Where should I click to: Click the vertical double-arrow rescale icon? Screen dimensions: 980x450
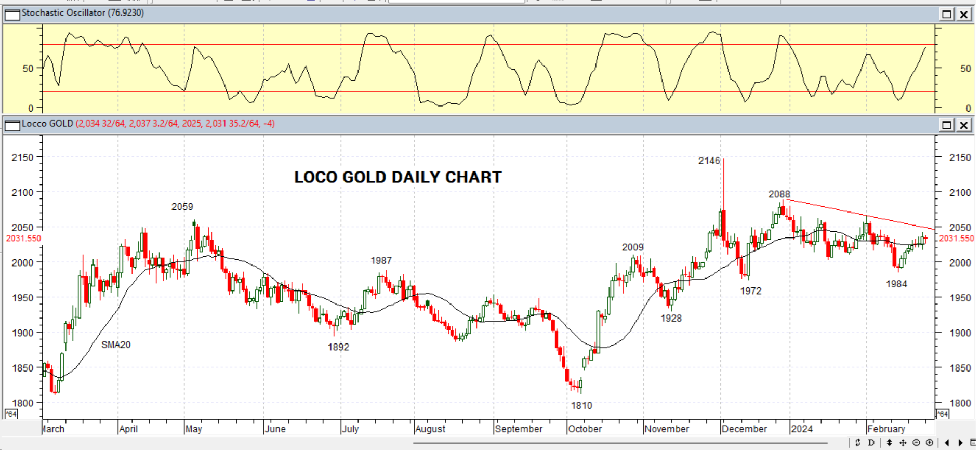pos(889,443)
